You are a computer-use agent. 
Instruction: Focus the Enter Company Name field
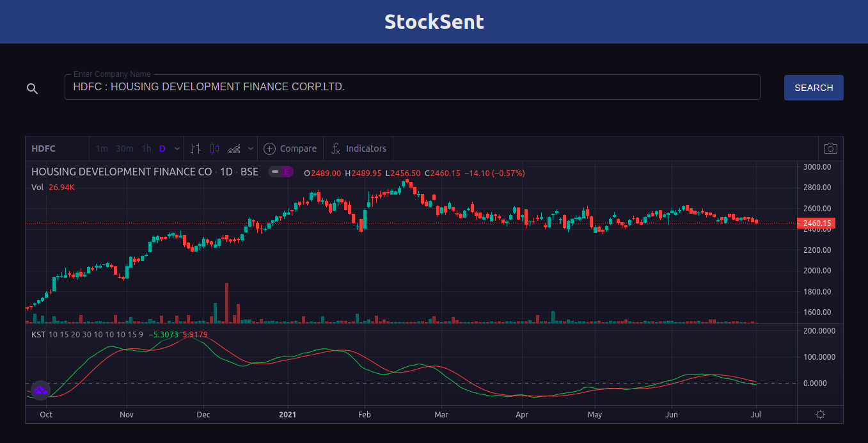click(412, 87)
